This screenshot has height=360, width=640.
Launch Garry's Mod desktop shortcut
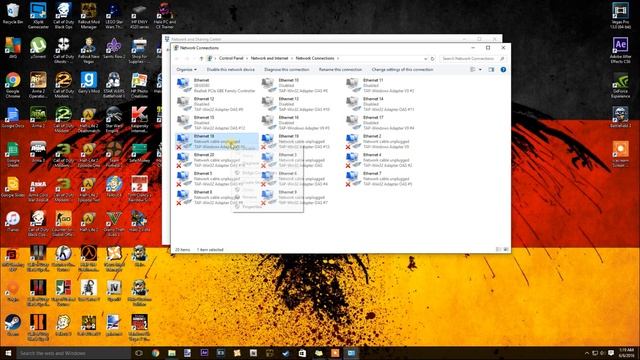click(x=89, y=83)
